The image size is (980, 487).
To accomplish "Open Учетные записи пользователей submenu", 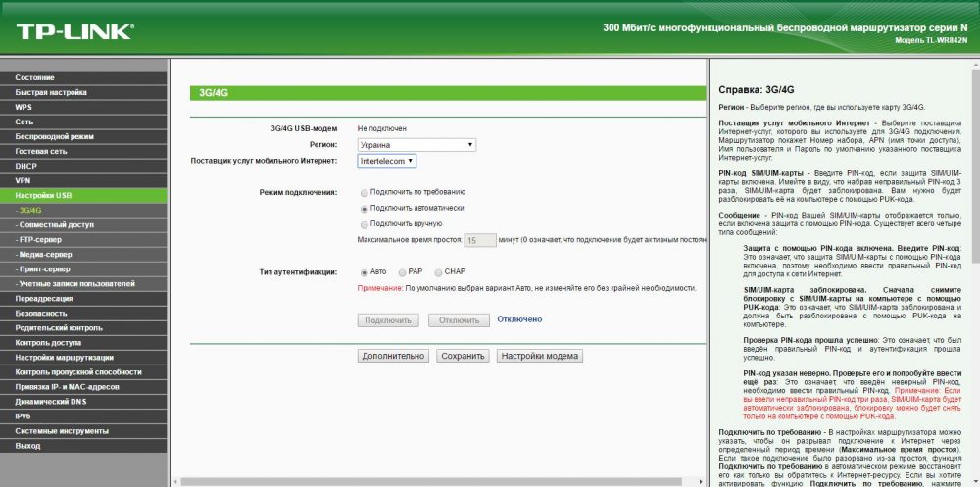I will [83, 284].
